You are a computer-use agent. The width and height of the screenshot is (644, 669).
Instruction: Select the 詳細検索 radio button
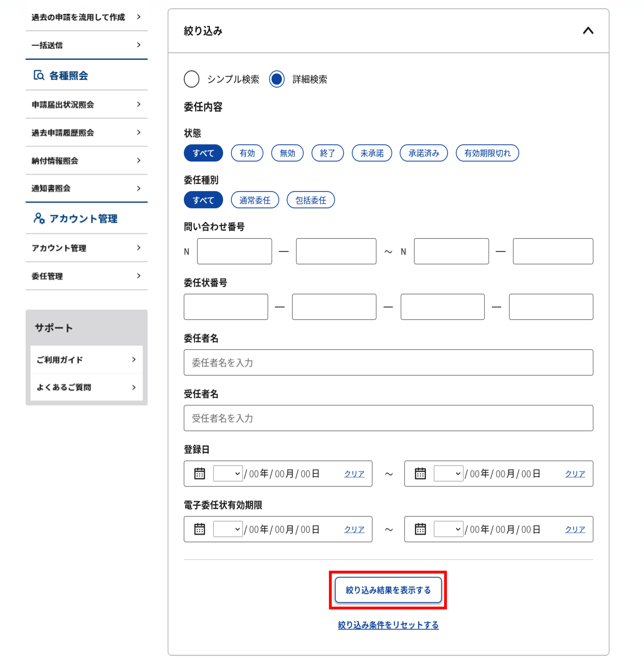(x=276, y=79)
